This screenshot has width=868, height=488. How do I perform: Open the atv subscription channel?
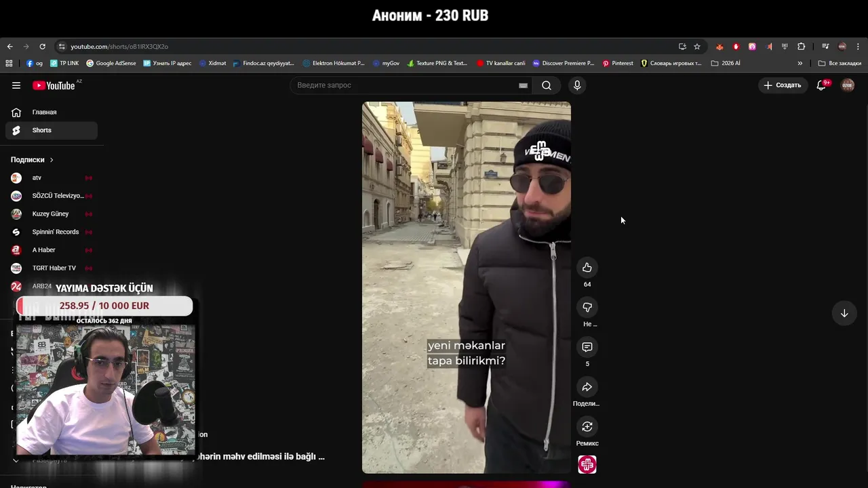pyautogui.click(x=52, y=178)
